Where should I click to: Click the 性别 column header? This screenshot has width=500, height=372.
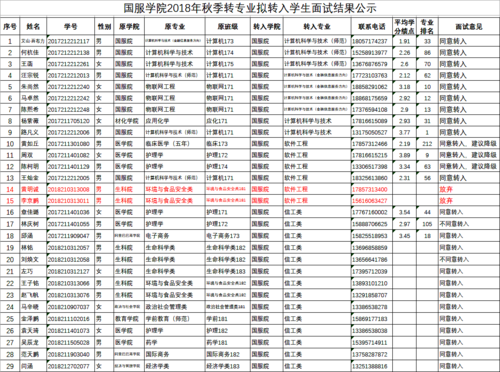click(104, 26)
